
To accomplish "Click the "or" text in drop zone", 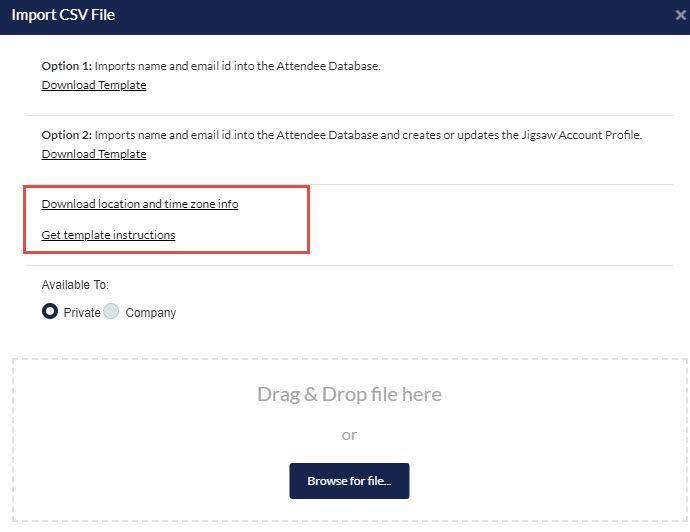I will 349,435.
